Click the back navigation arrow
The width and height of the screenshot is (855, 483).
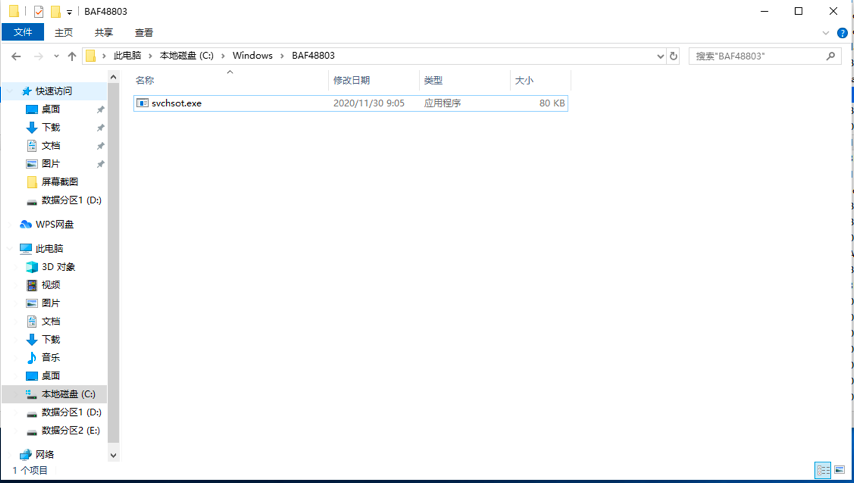point(16,56)
